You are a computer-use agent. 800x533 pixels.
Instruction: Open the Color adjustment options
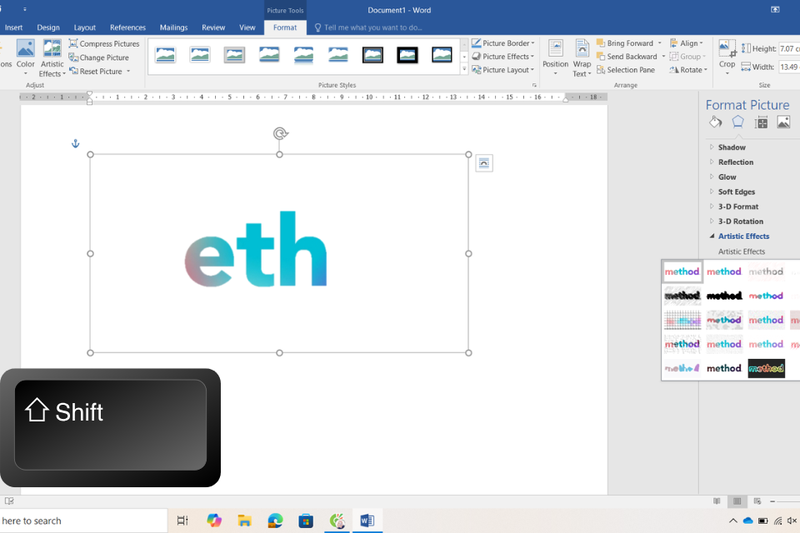coord(25,57)
